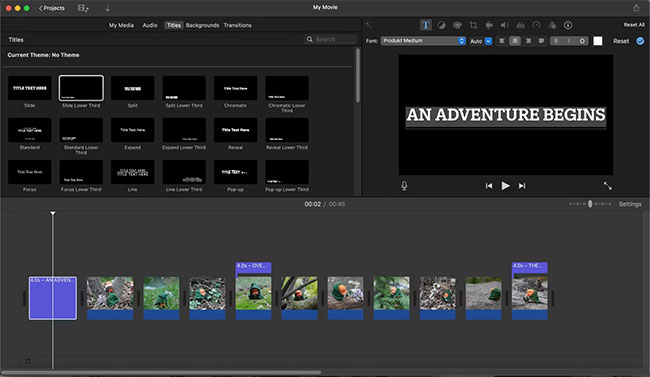Open the clip information icon
This screenshot has width=650, height=377.
(x=568, y=25)
